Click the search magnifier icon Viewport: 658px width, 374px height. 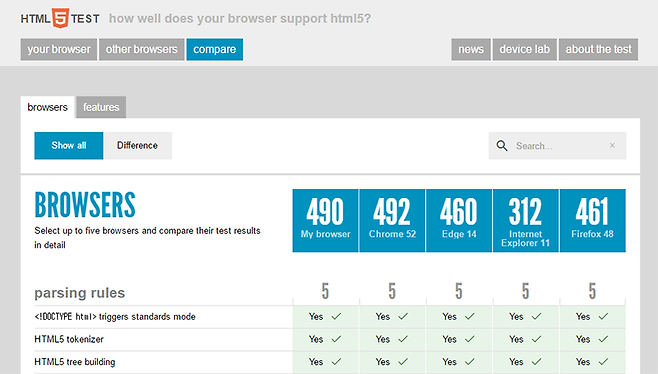[502, 146]
